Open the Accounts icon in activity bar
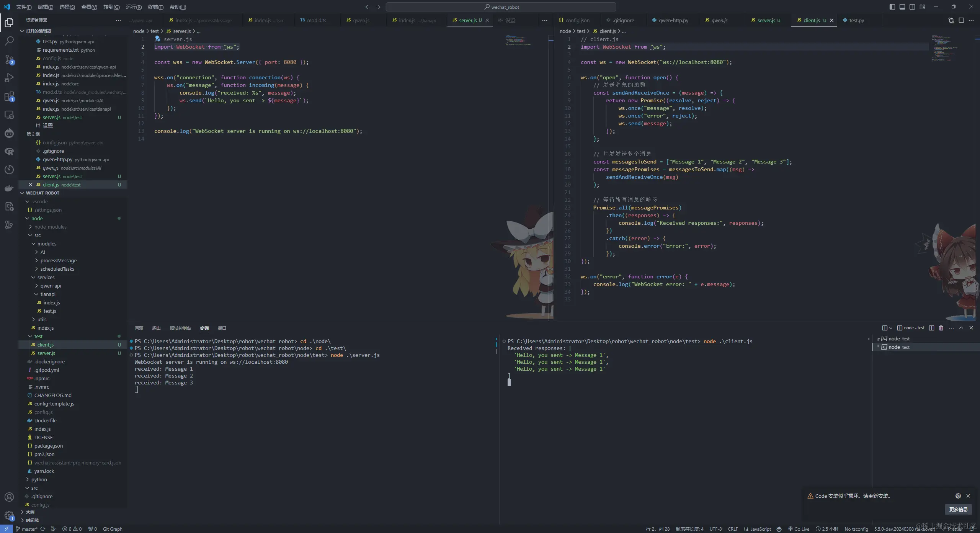 (x=9, y=497)
